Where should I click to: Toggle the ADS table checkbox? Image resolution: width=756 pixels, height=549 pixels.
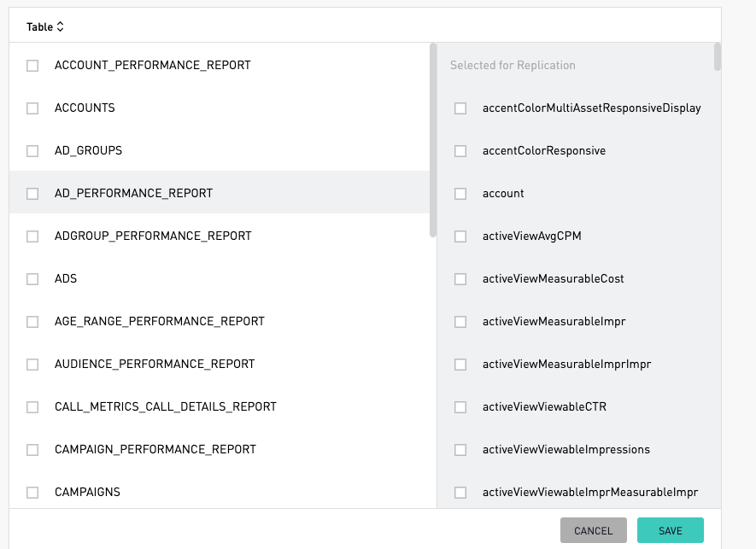coord(32,279)
